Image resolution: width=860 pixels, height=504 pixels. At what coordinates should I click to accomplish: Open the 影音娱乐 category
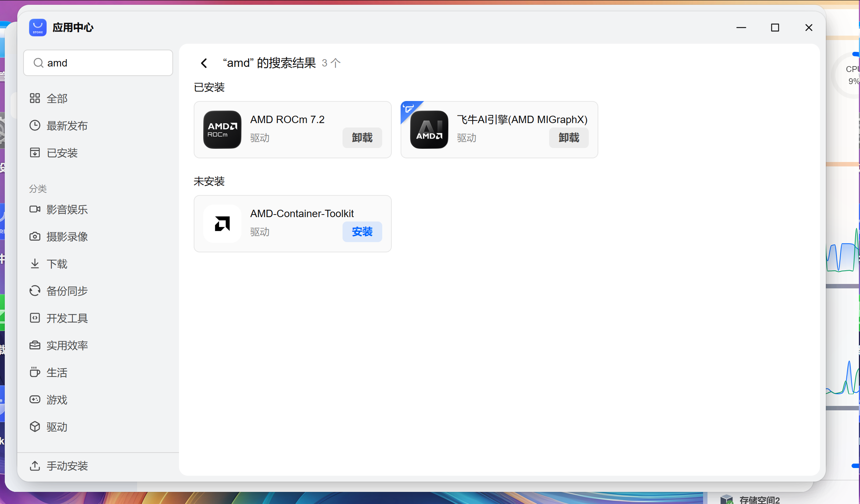pos(67,209)
